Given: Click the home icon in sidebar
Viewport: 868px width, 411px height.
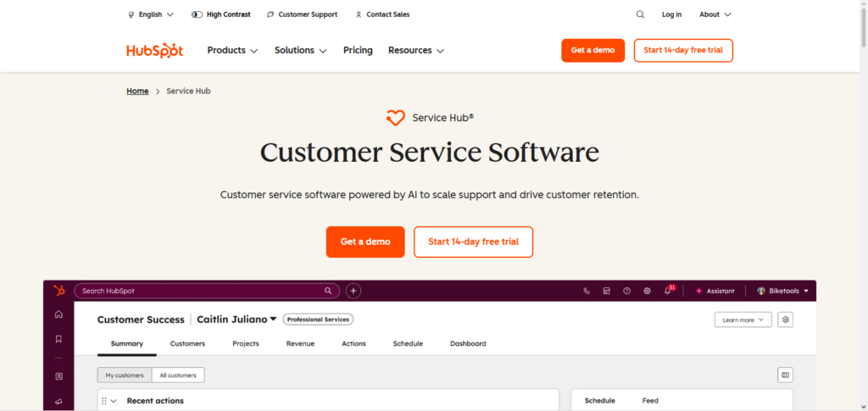Looking at the screenshot, I should coord(58,314).
